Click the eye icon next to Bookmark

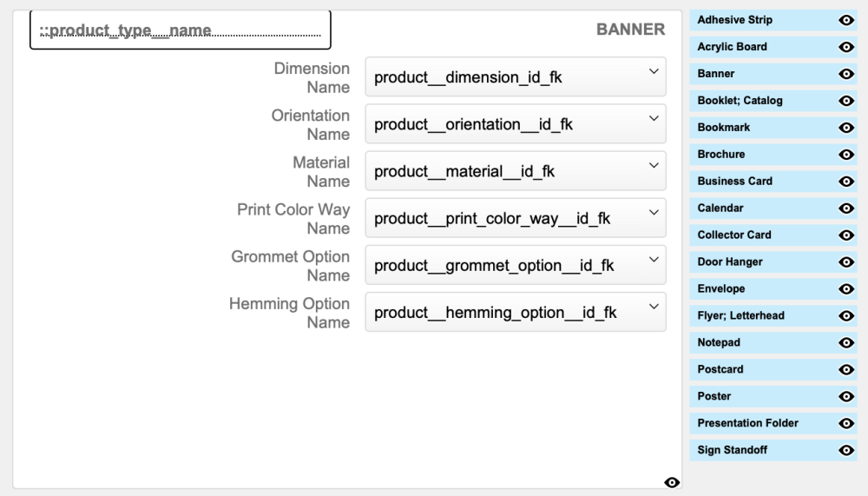click(x=846, y=128)
